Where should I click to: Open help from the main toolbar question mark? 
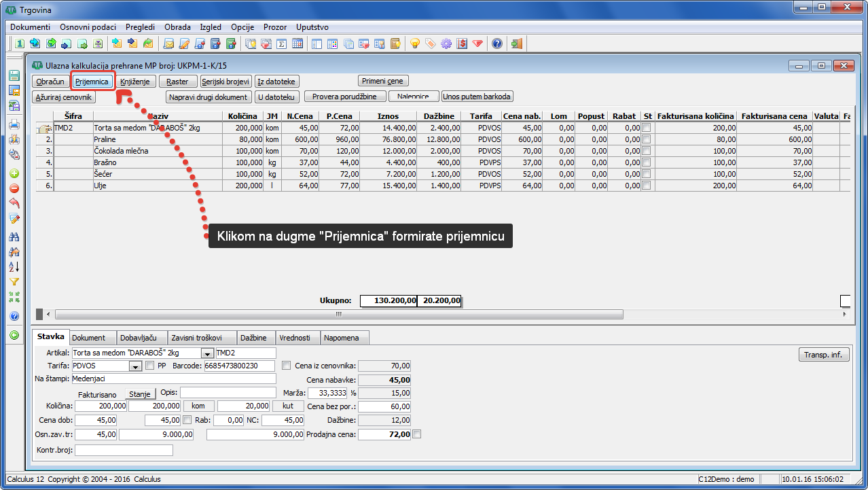[497, 43]
